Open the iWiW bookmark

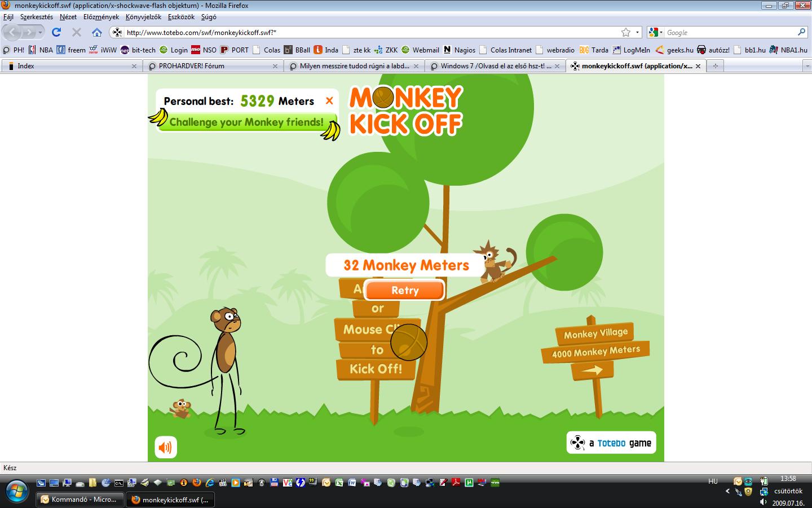click(x=103, y=50)
